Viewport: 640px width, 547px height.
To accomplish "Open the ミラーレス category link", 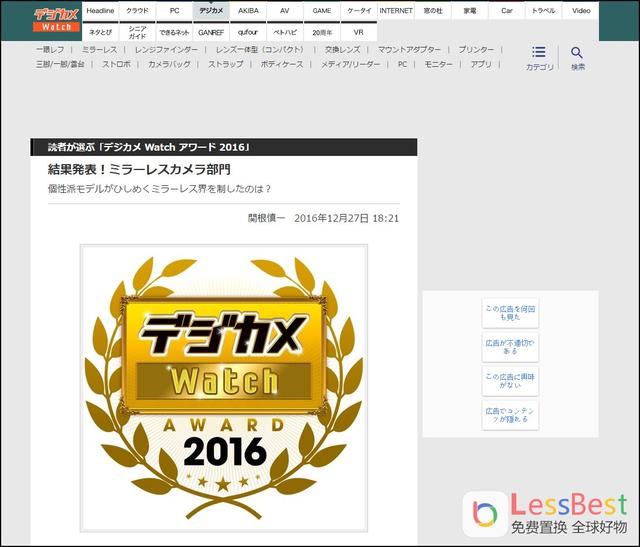I will (x=100, y=50).
